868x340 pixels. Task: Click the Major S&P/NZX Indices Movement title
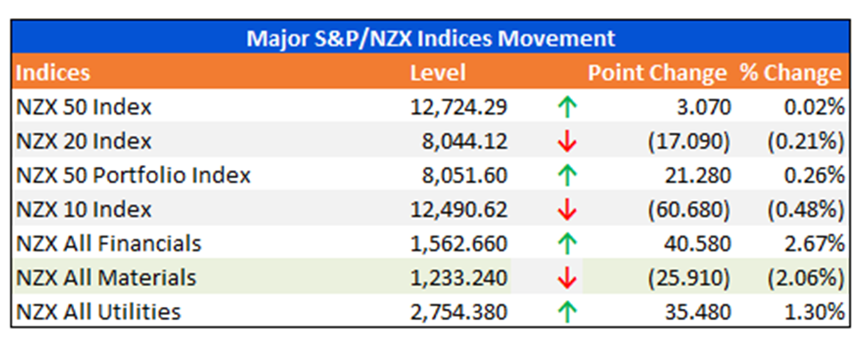click(430, 39)
